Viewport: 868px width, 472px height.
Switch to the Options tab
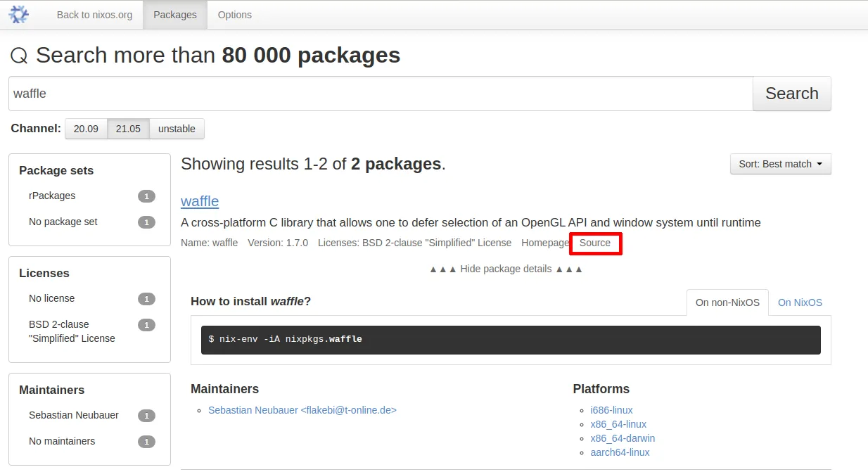coord(234,14)
